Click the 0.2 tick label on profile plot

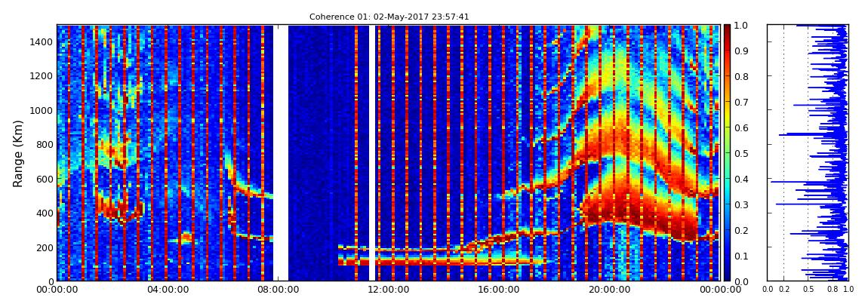click(784, 289)
